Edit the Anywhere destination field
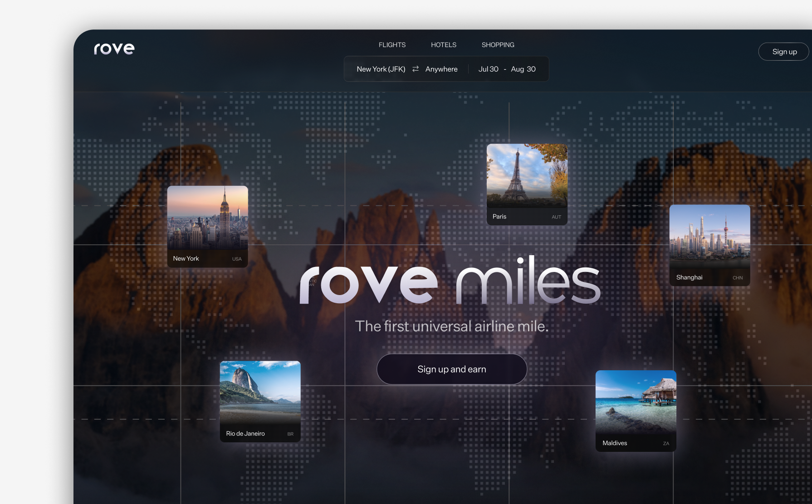Image resolution: width=812 pixels, height=504 pixels. point(441,69)
